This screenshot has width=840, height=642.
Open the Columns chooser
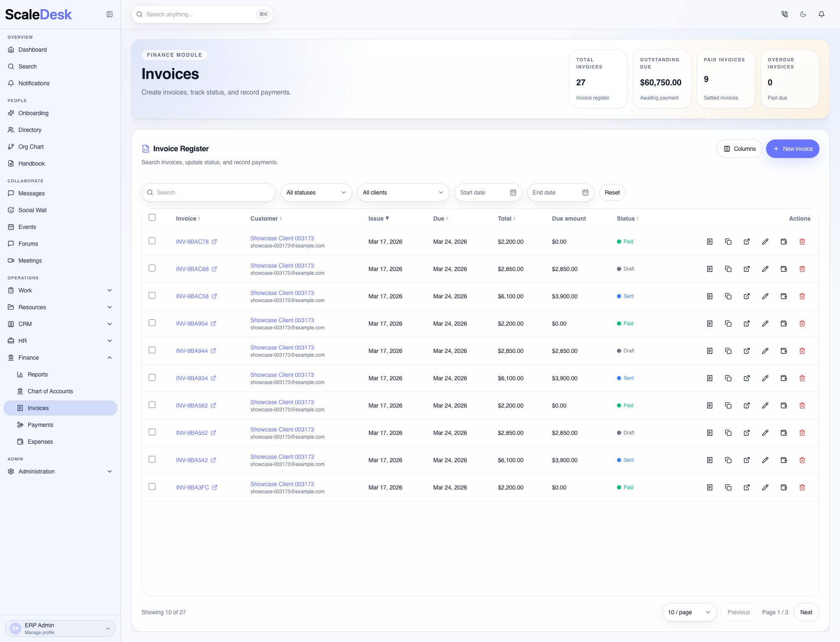coord(739,149)
